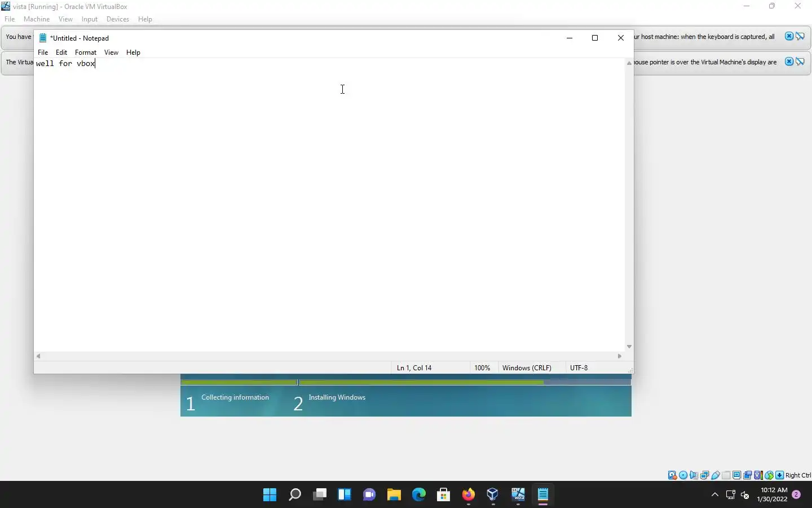Open the muted volume tray icon
The image size is (812, 508).
745,495
